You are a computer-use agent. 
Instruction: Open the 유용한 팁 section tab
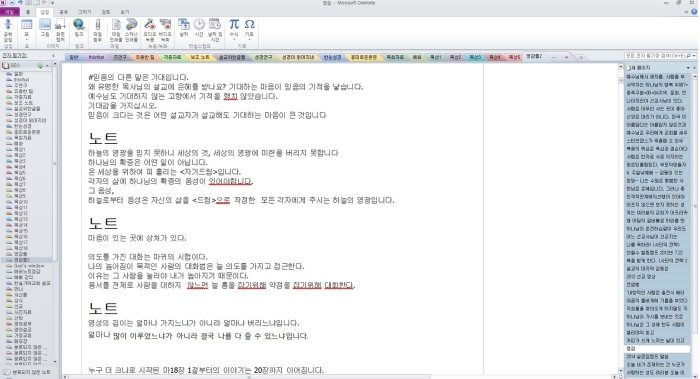click(x=145, y=57)
